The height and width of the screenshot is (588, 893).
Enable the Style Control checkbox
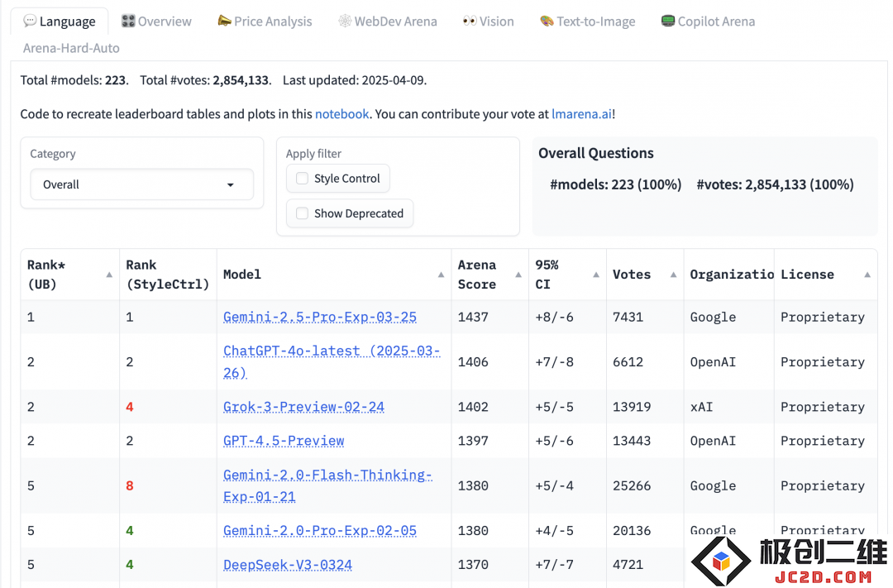pyautogui.click(x=302, y=179)
